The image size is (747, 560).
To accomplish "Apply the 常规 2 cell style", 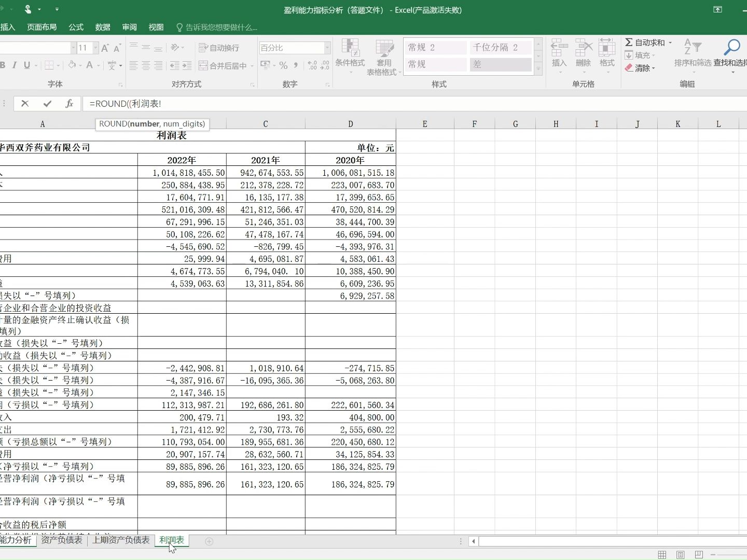I will [436, 48].
